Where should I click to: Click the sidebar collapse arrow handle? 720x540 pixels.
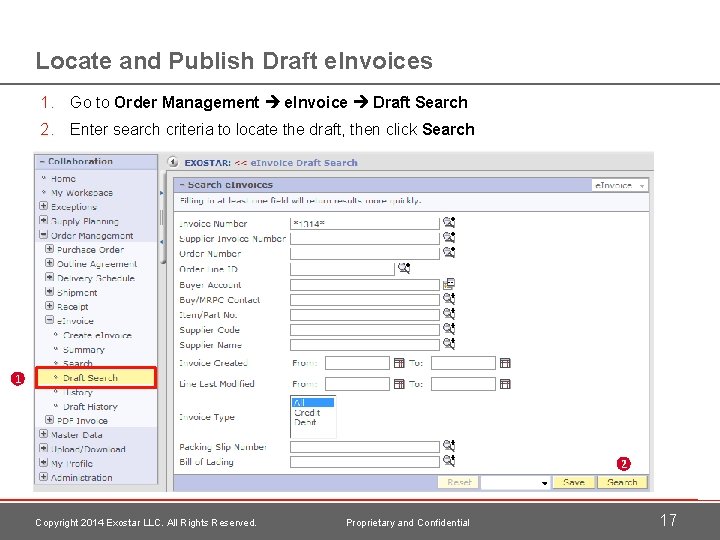point(162,242)
